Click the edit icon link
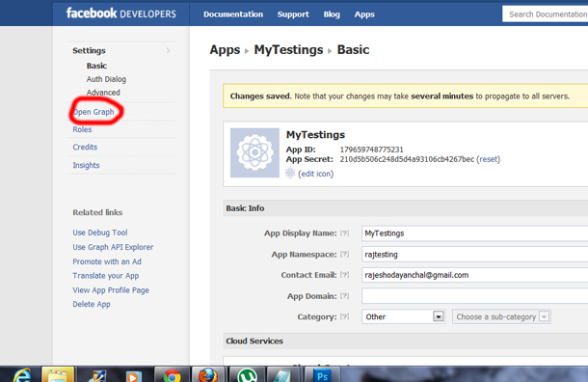This screenshot has width=588, height=382. pos(316,174)
